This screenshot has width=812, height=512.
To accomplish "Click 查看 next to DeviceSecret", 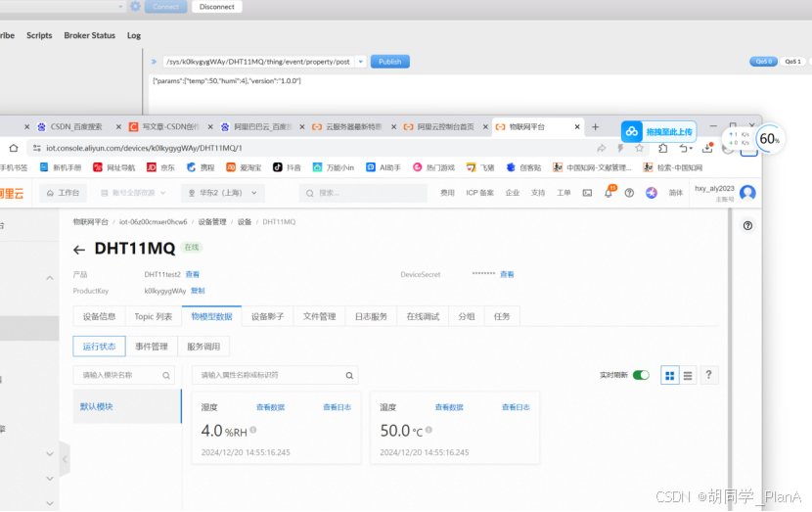I will pos(507,274).
